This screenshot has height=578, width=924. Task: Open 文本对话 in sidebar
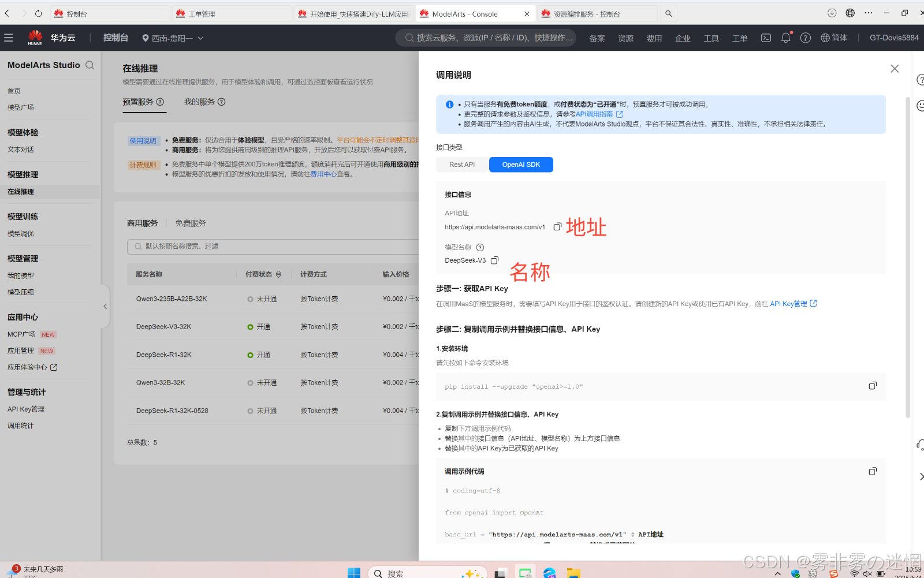click(x=21, y=150)
